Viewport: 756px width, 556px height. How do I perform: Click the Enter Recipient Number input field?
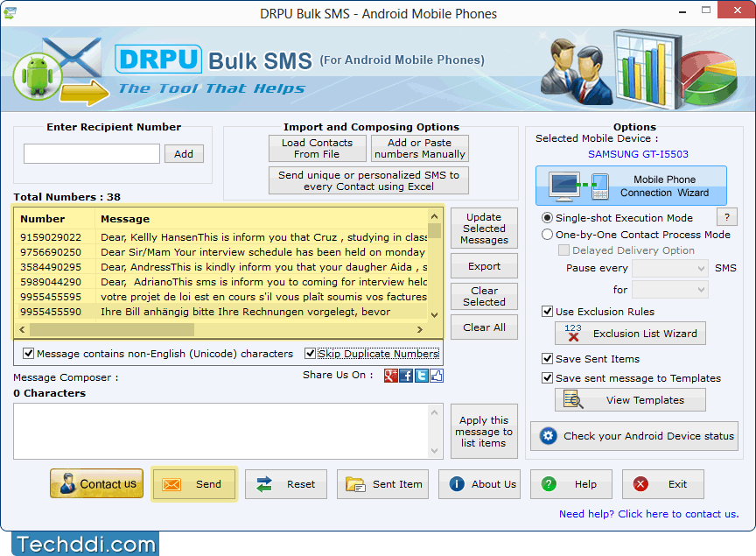(92, 153)
